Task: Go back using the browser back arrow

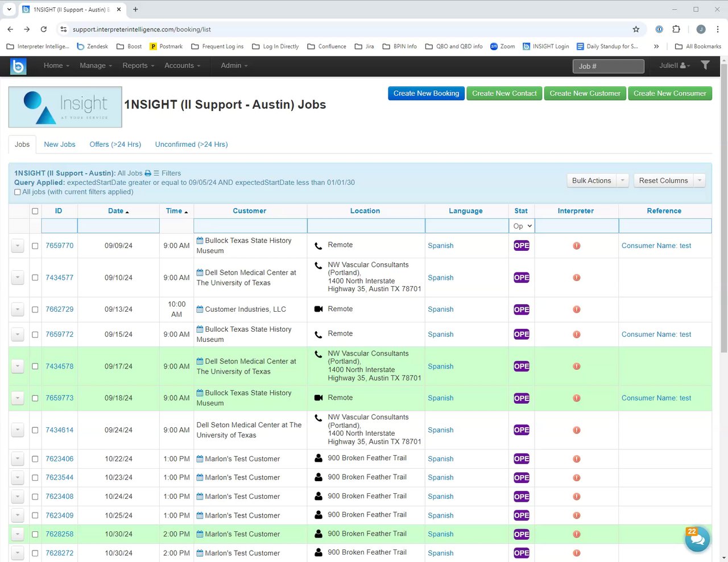Action: 10,29
